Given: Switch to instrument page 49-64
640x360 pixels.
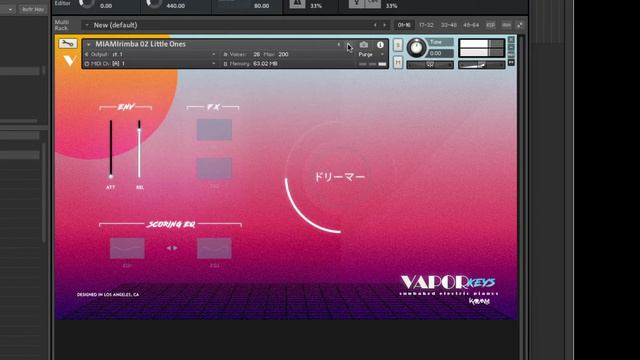Looking at the screenshot, I should 471,25.
